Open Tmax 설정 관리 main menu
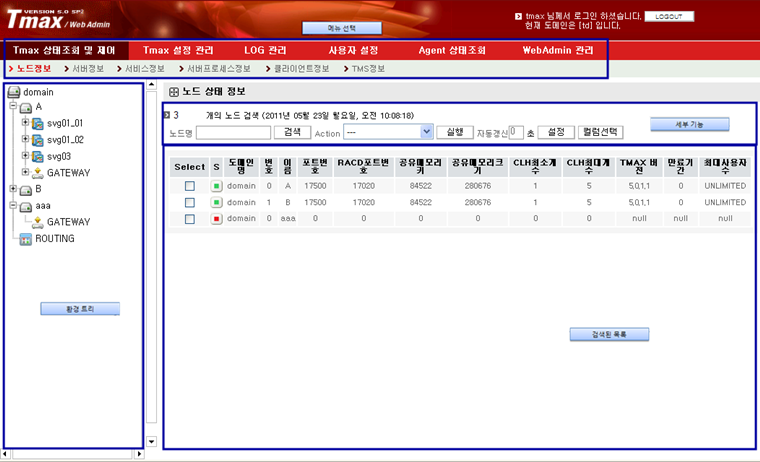The height and width of the screenshot is (462, 760). tap(178, 50)
